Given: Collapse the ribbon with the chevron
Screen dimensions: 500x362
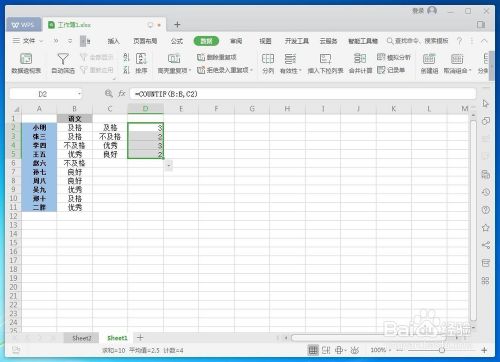Looking at the screenshot, I should (484, 41).
